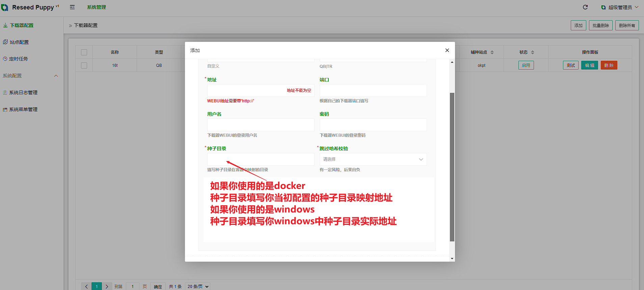Click the Reseed Puppy logo icon
The height and width of the screenshot is (290, 644).
point(5,7)
